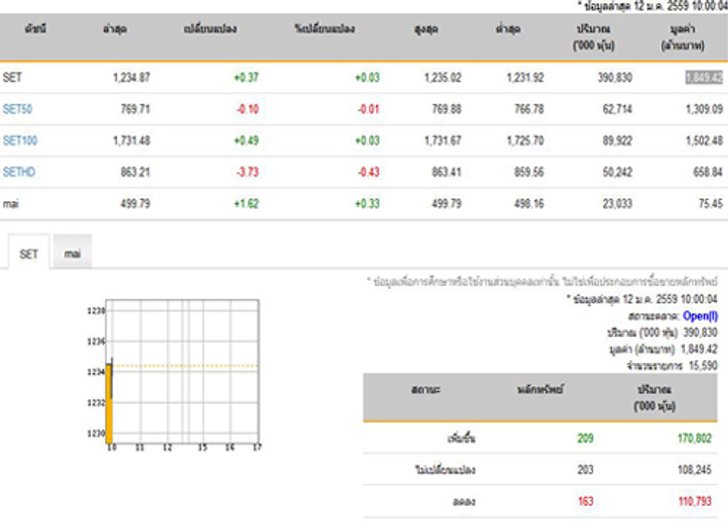Click SET100 change value +0.49

(x=246, y=141)
